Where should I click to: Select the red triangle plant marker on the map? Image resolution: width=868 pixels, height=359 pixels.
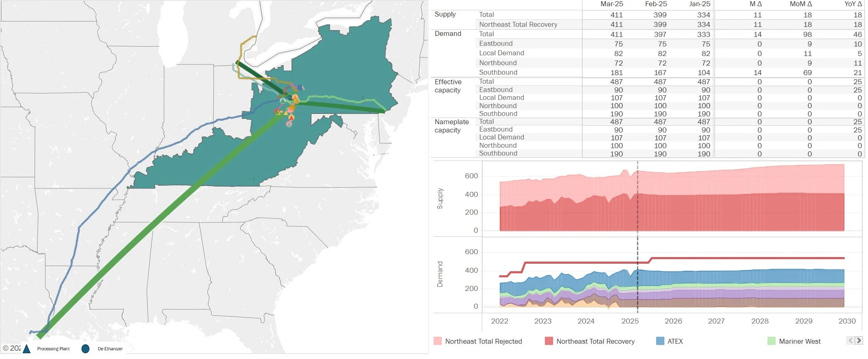[291, 118]
